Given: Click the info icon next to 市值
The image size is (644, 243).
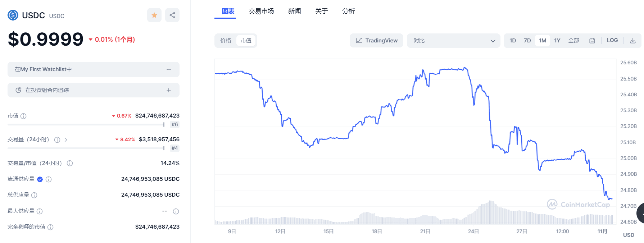Looking at the screenshot, I should (x=23, y=116).
